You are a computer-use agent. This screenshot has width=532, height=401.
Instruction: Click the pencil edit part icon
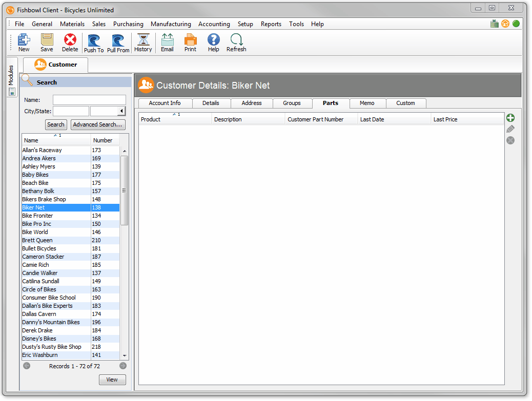click(x=510, y=129)
